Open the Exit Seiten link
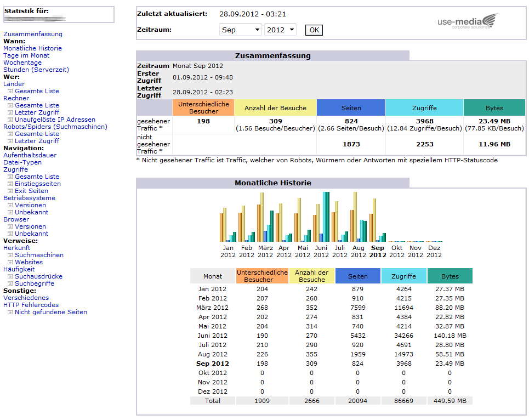Screen dimensions: 529x420 point(31,191)
